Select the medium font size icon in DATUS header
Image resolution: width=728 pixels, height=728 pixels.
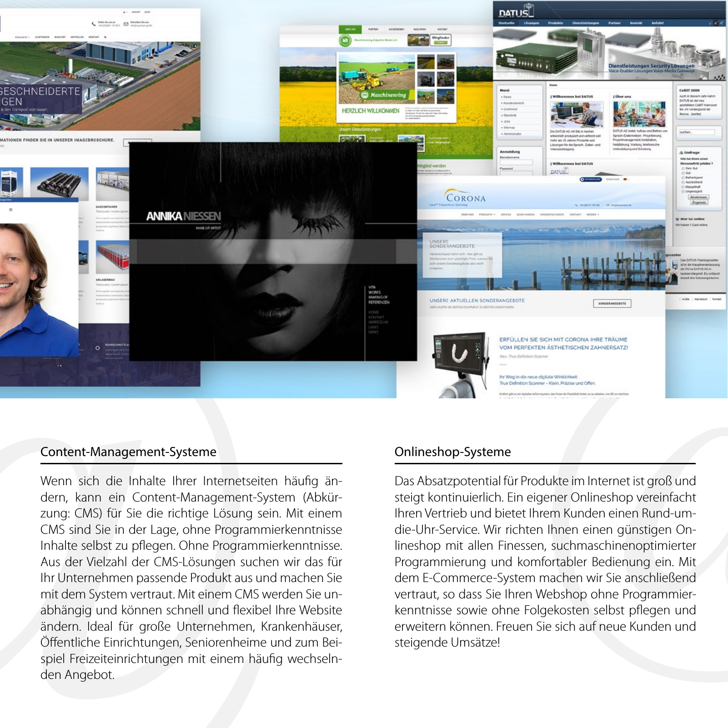point(716,23)
